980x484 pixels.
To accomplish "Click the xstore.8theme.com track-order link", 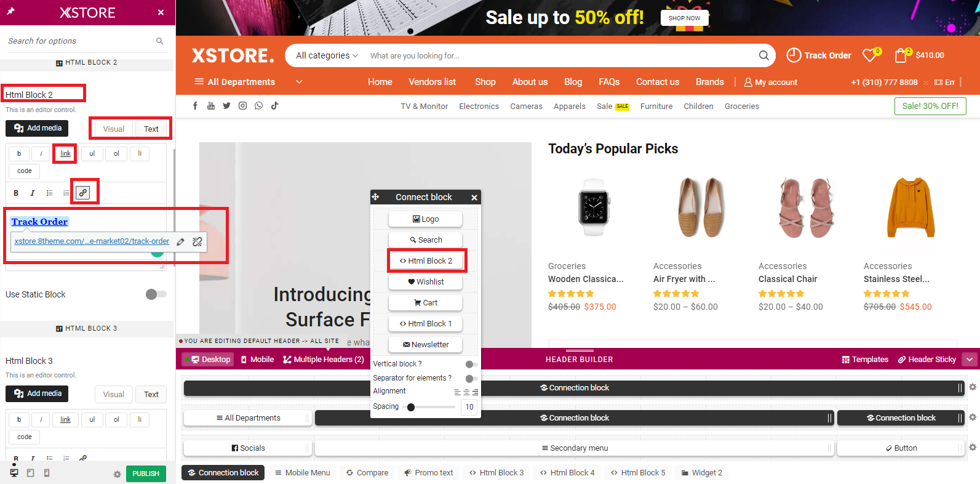I will click(92, 241).
